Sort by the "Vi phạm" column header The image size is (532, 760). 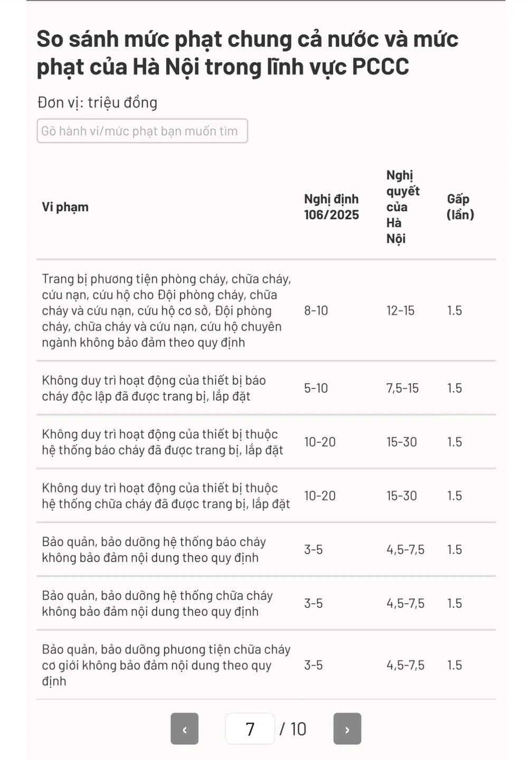65,207
